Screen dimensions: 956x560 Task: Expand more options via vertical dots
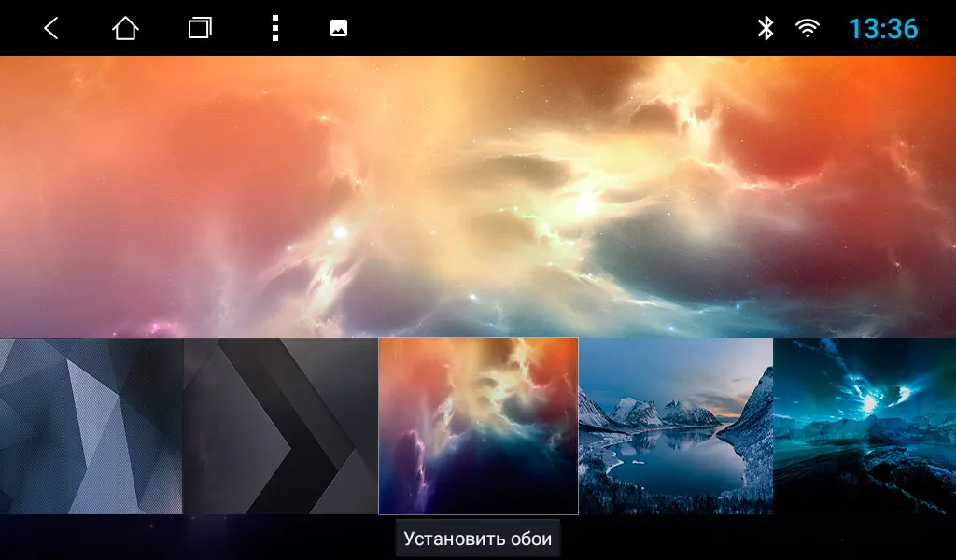[274, 29]
